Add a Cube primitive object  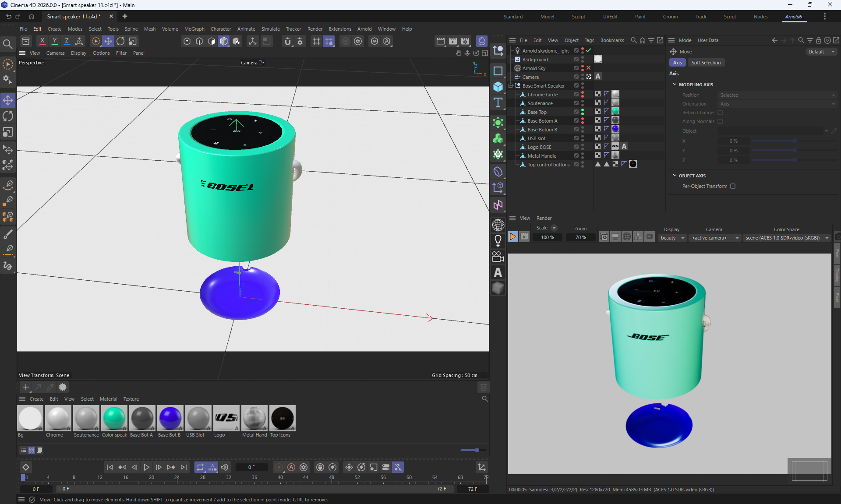click(x=498, y=87)
